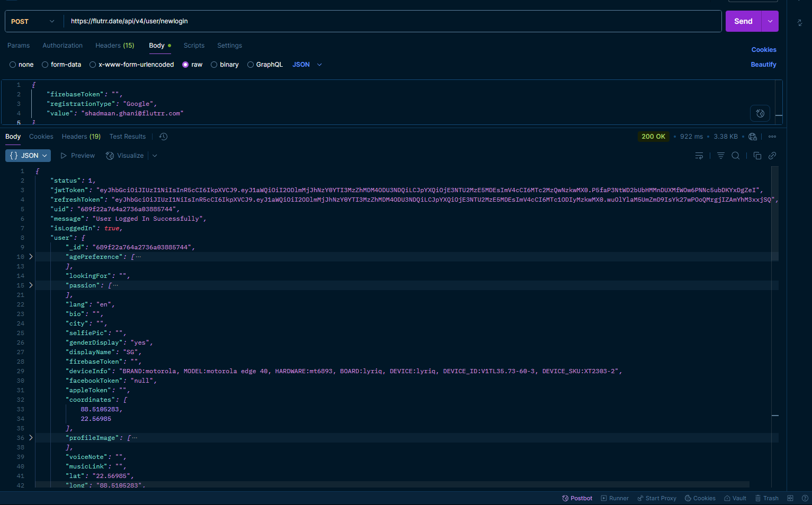Click Start Proxy in status bar
The image size is (812, 505).
point(657,498)
